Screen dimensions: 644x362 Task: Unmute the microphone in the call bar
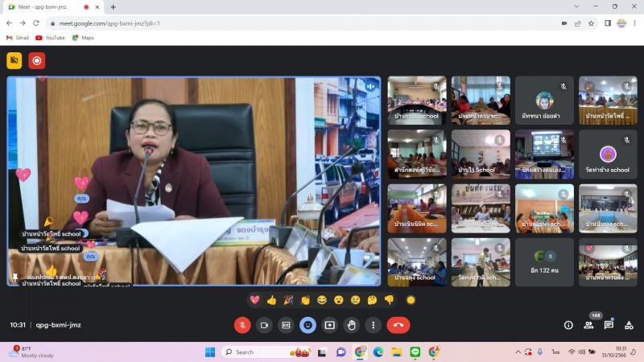click(x=242, y=325)
